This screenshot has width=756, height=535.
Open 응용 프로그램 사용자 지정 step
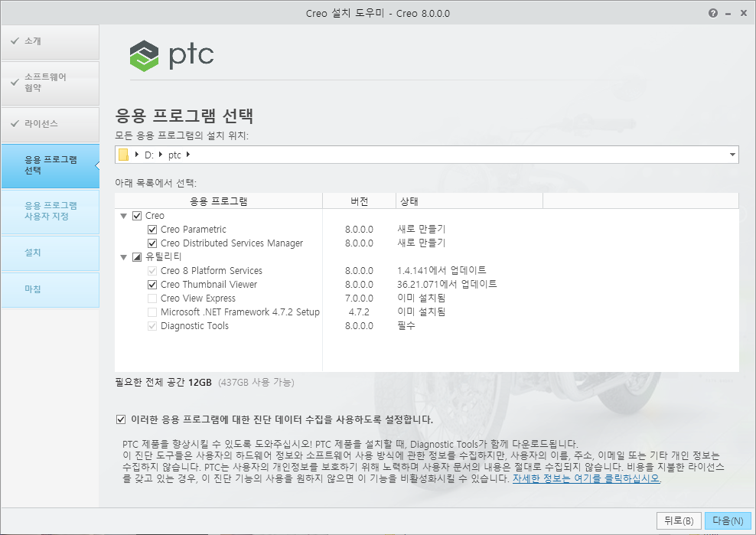51,211
